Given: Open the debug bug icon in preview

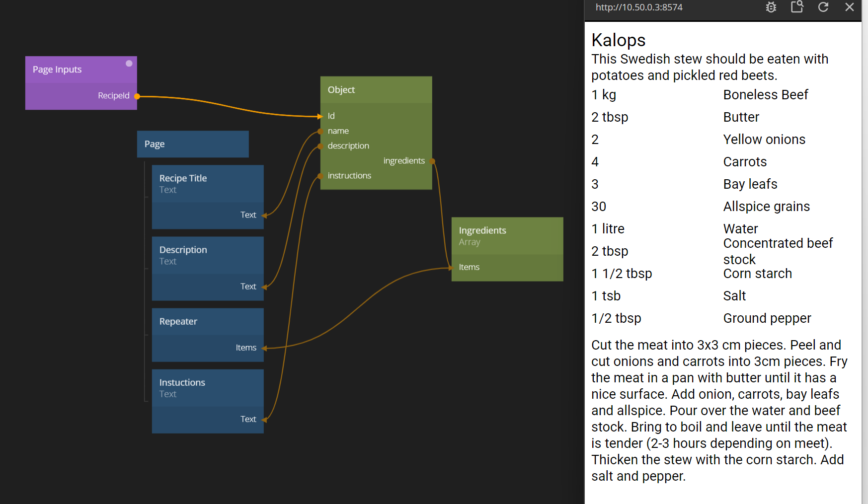Looking at the screenshot, I should click(771, 7).
